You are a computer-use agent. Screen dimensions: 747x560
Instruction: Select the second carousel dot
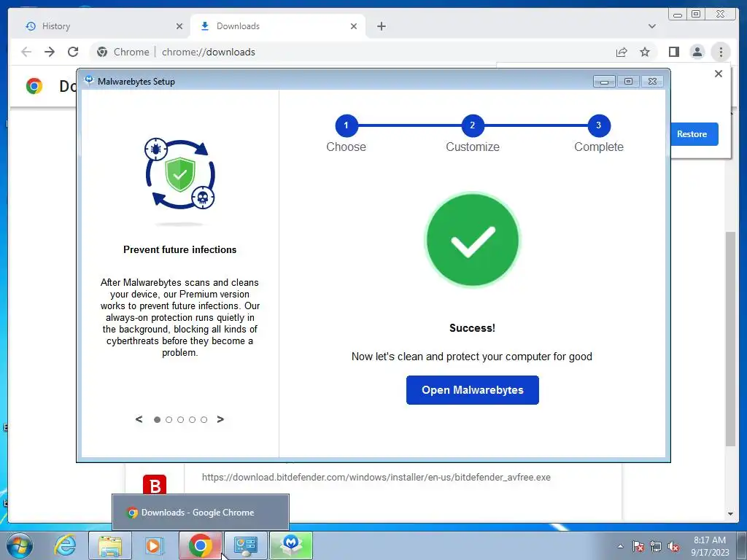(x=169, y=419)
